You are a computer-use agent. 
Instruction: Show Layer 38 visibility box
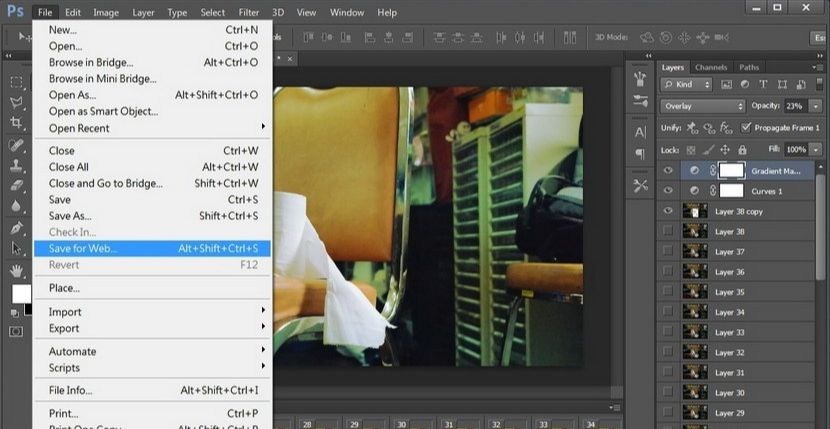(668, 231)
